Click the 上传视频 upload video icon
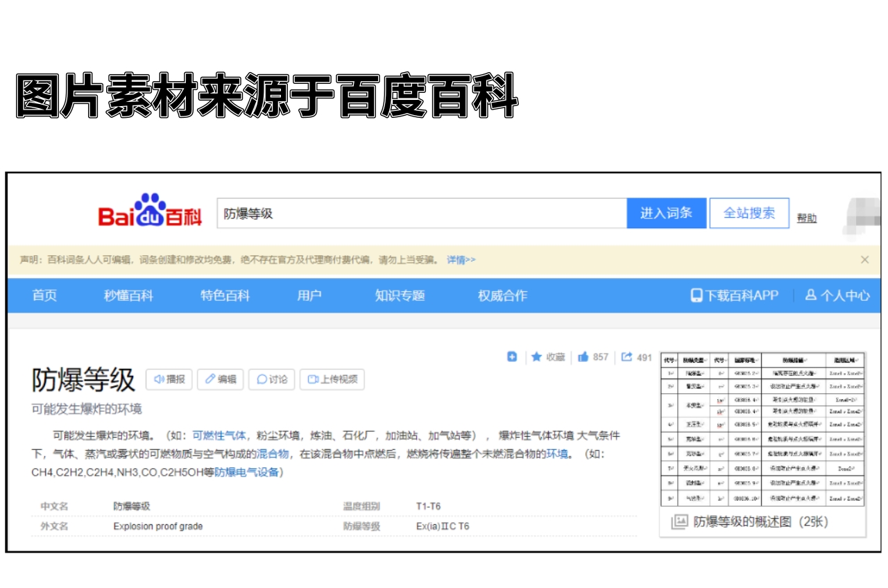The width and height of the screenshot is (888, 588). [314, 379]
